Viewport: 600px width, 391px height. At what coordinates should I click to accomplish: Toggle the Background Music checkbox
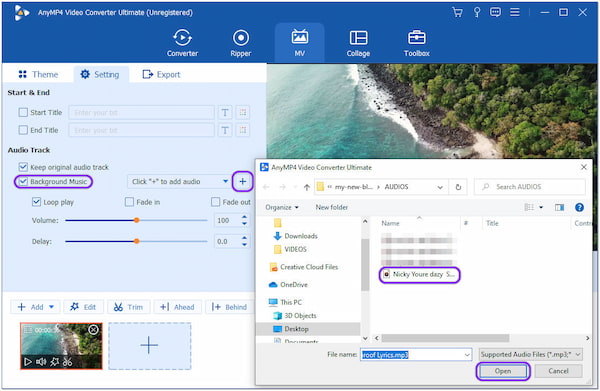click(x=23, y=181)
